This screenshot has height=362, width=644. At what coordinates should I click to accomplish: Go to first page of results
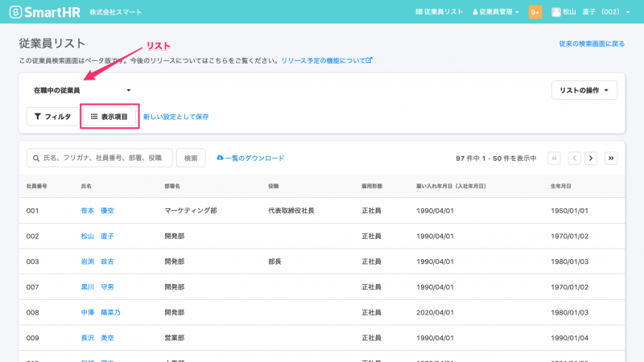point(554,158)
